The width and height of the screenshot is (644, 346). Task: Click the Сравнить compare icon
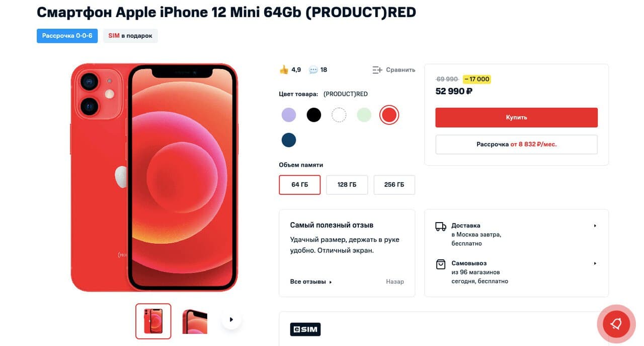pyautogui.click(x=377, y=70)
